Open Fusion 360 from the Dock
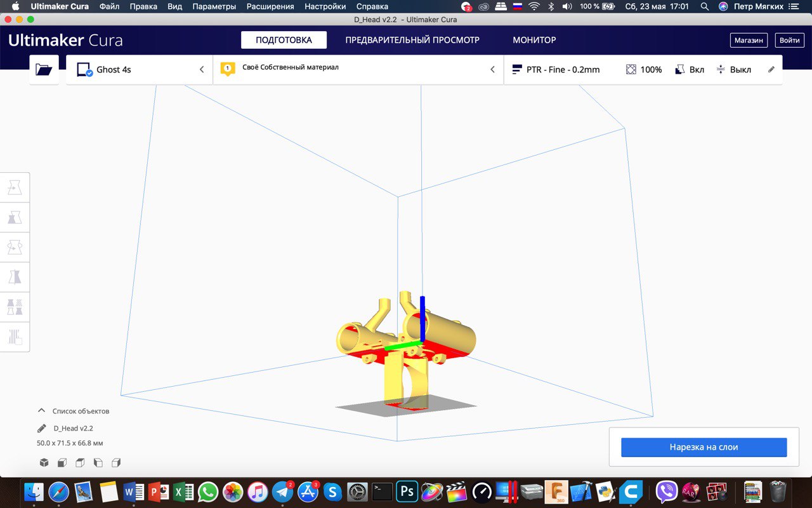 click(556, 491)
